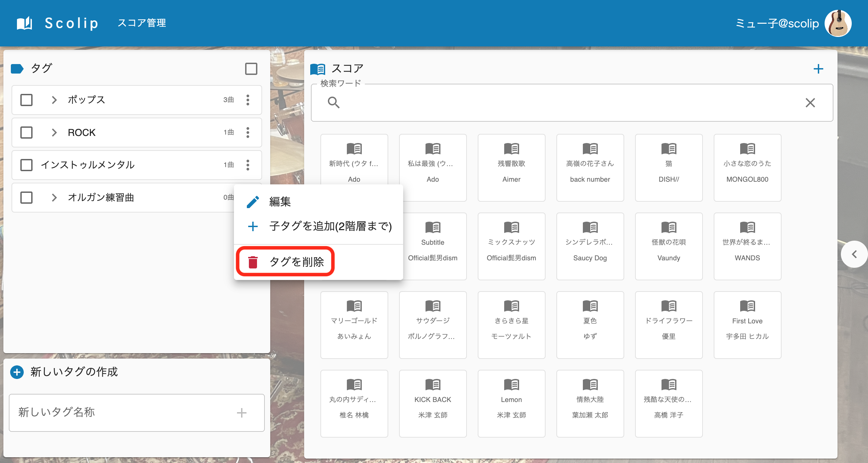Image resolution: width=868 pixels, height=463 pixels.
Task: Click the Scolip book logo icon
Action: pyautogui.click(x=24, y=23)
